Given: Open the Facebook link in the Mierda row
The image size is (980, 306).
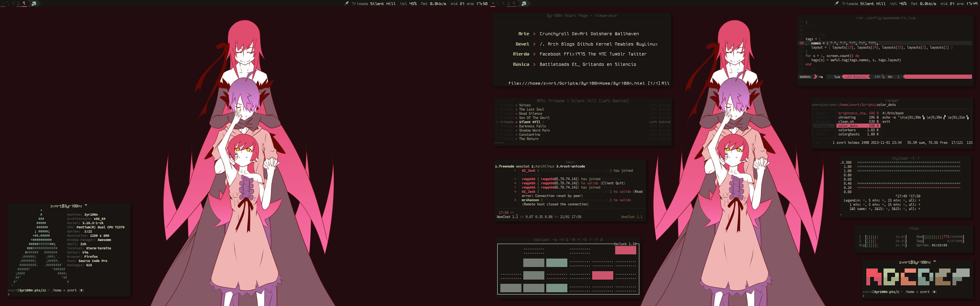Looking at the screenshot, I should [x=550, y=54].
